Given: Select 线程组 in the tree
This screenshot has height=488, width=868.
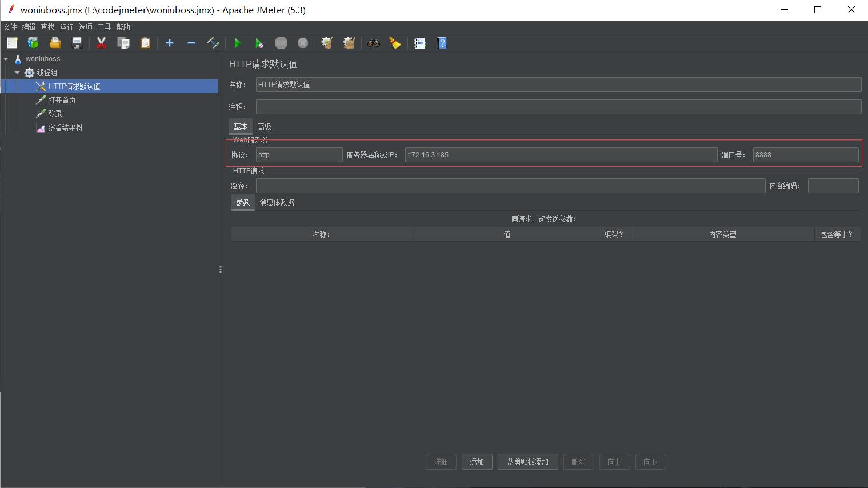Looking at the screenshot, I should pyautogui.click(x=47, y=73).
